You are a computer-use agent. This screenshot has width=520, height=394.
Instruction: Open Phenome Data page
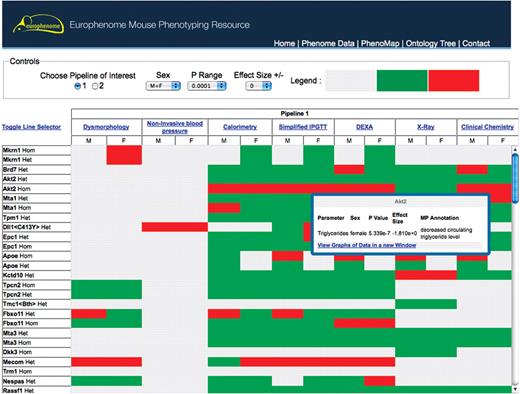coord(328,43)
